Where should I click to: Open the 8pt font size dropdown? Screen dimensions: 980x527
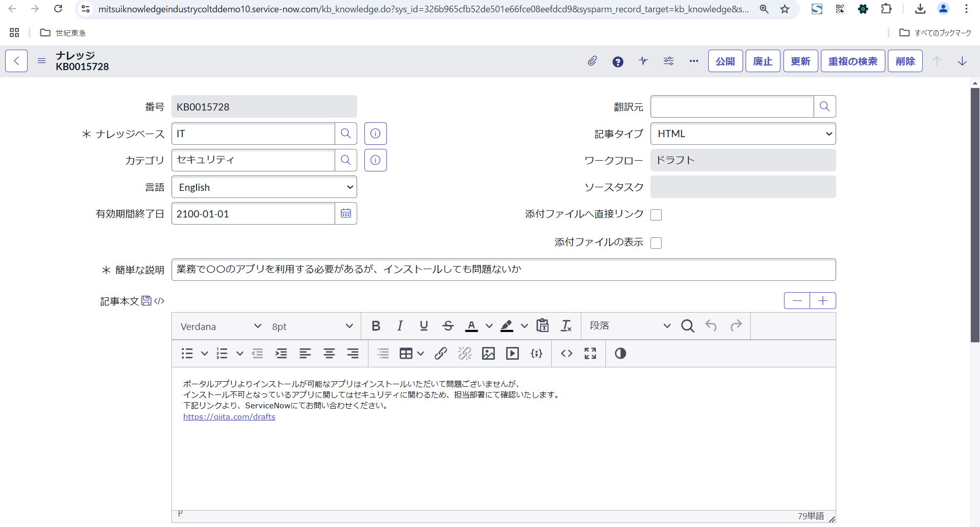click(x=312, y=326)
